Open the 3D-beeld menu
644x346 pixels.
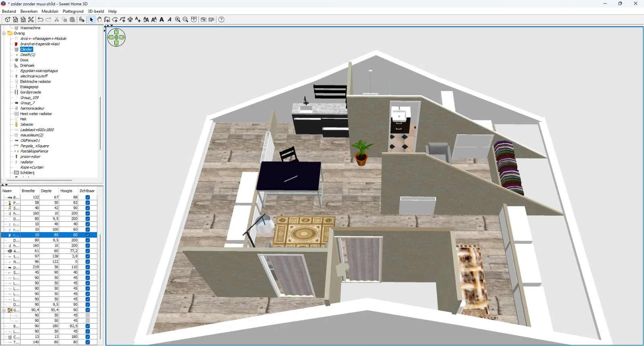coord(96,11)
